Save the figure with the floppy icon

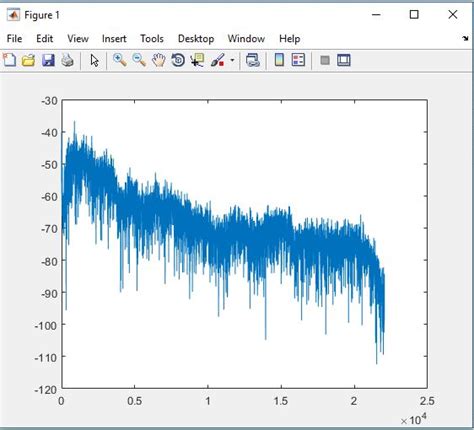click(48, 61)
